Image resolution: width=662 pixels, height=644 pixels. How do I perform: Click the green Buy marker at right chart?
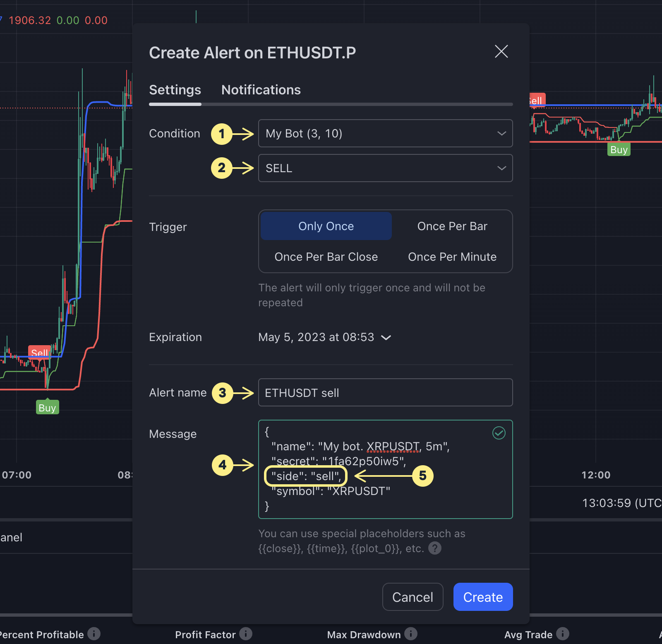619,150
